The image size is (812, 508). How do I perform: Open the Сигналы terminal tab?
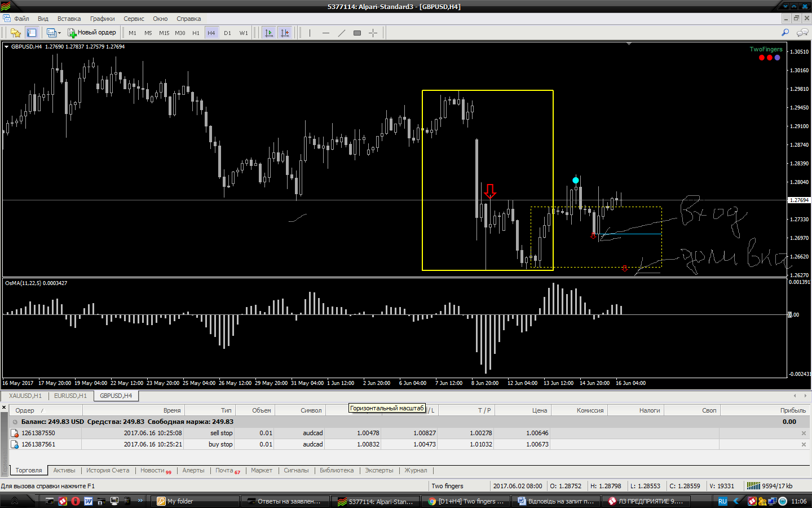click(x=296, y=470)
